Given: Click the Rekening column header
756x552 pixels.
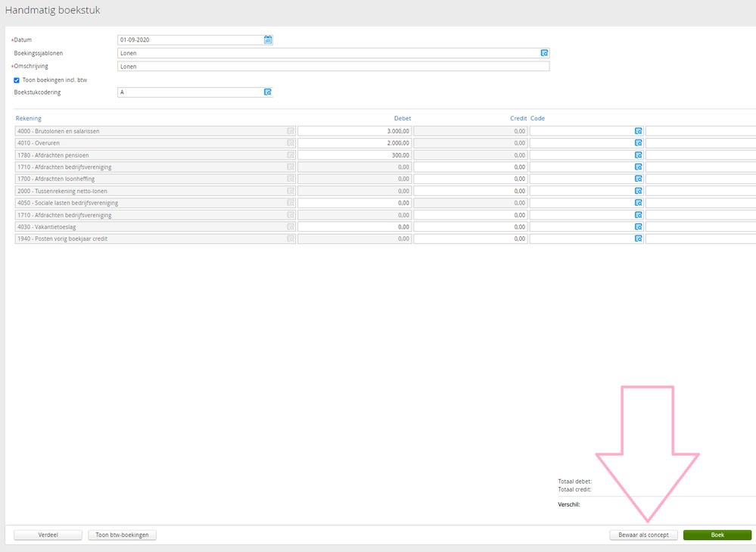Looking at the screenshot, I should (x=29, y=118).
